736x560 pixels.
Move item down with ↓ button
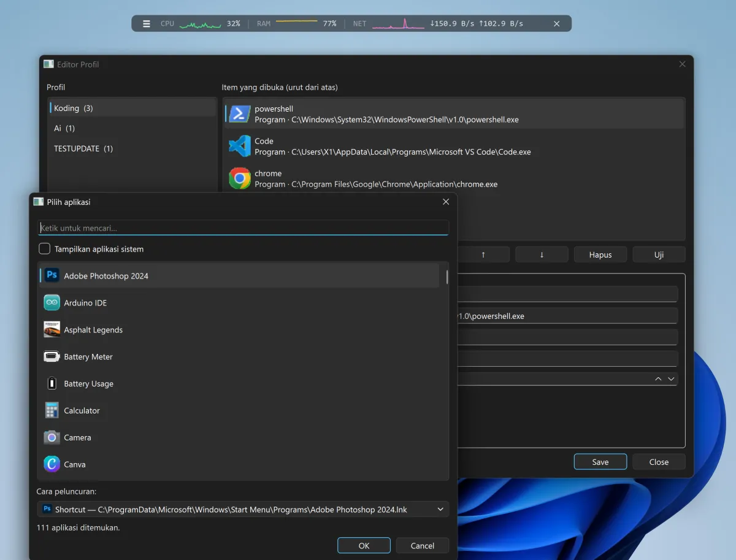click(542, 255)
